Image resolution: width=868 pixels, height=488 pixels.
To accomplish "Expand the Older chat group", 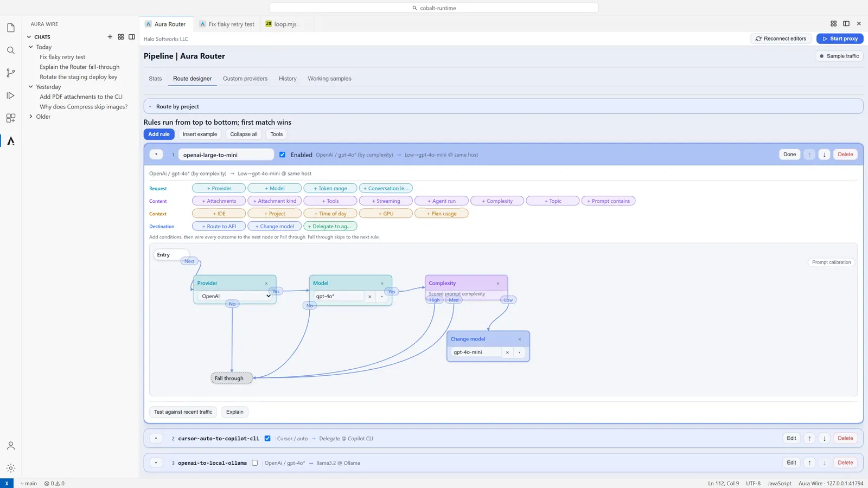I will [x=31, y=117].
